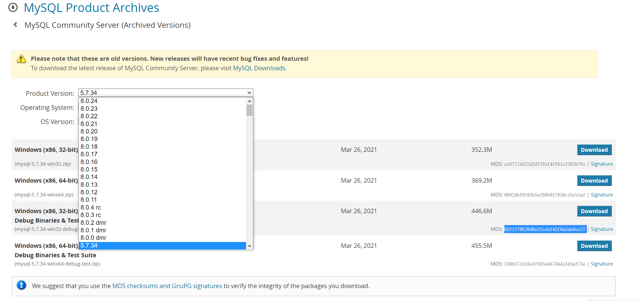
Task: Click Signature next to mysql-5.7.34-win32.zip
Action: 602,164
